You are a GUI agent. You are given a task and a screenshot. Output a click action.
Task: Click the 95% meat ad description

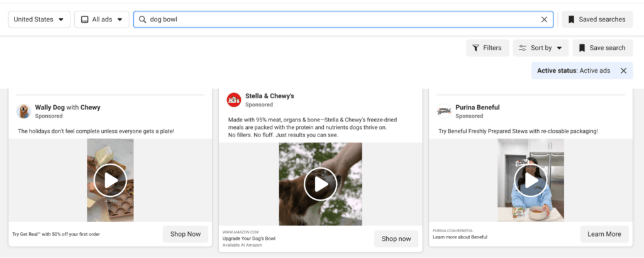click(x=313, y=127)
